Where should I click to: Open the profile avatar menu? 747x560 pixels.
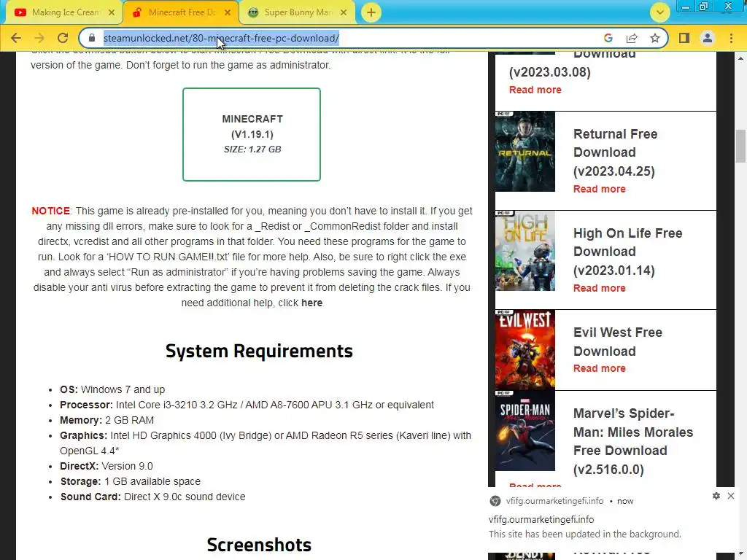708,38
